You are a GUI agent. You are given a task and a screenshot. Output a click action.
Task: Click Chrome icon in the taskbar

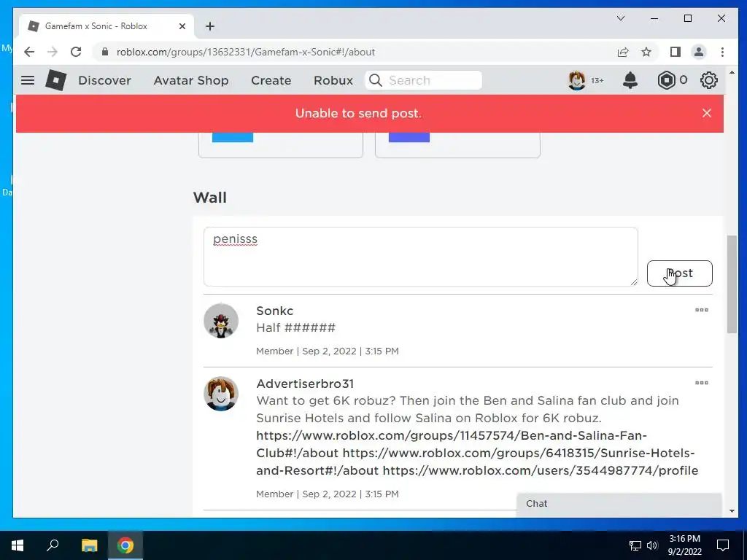(125, 545)
